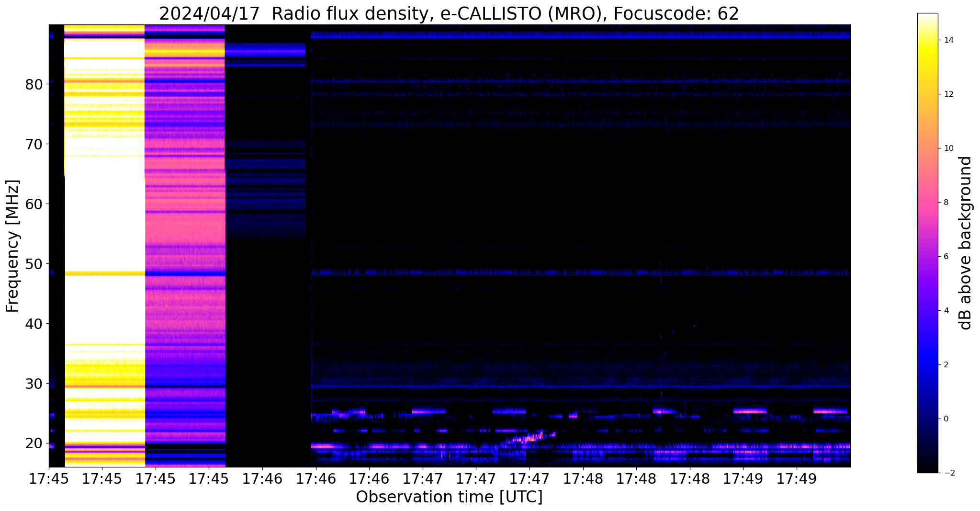Click the 'Observation time [UTC]' axis label
980x511 pixels.
[449, 497]
